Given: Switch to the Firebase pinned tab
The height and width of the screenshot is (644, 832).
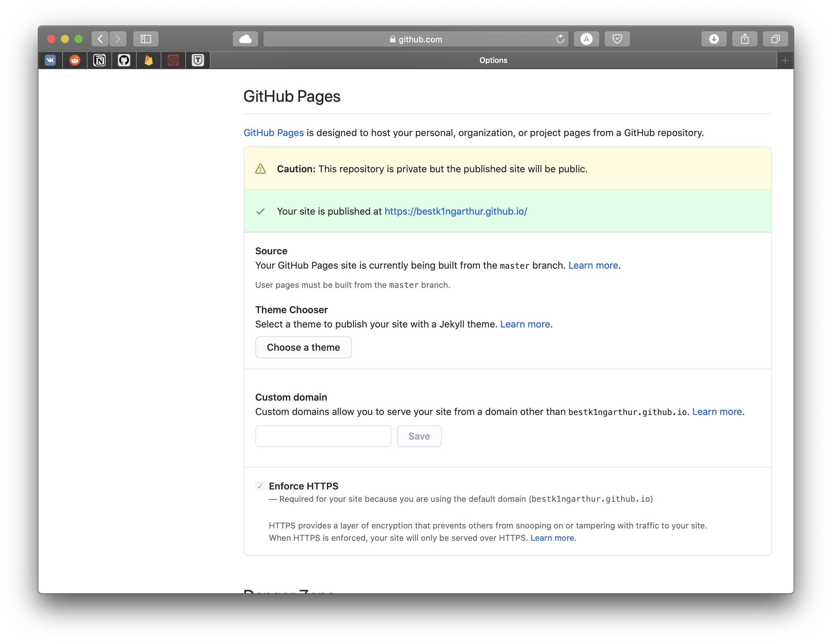Looking at the screenshot, I should click(x=149, y=60).
